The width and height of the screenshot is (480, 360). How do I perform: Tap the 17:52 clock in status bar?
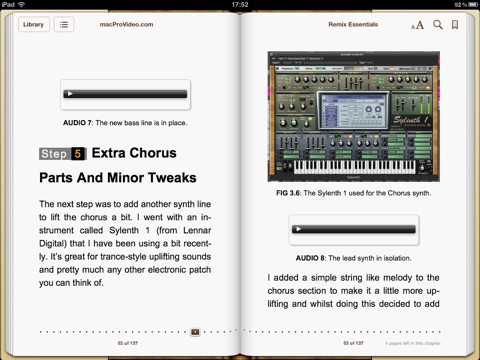pos(240,4)
